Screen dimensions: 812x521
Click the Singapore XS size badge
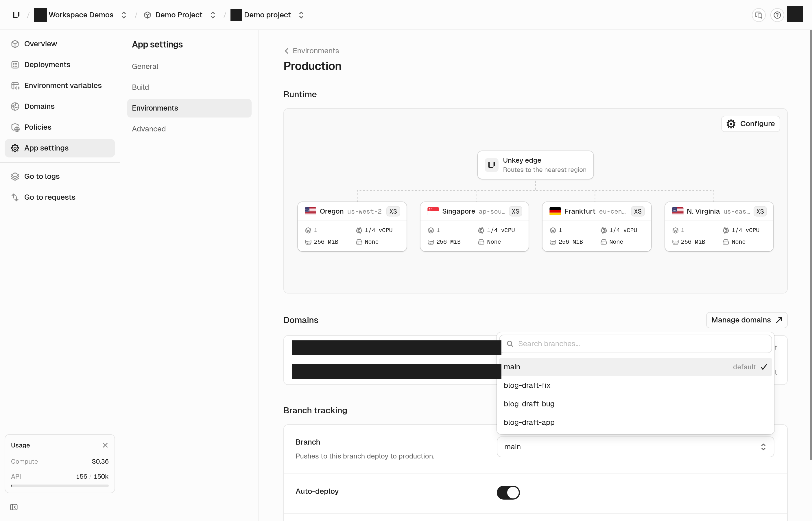515,212
